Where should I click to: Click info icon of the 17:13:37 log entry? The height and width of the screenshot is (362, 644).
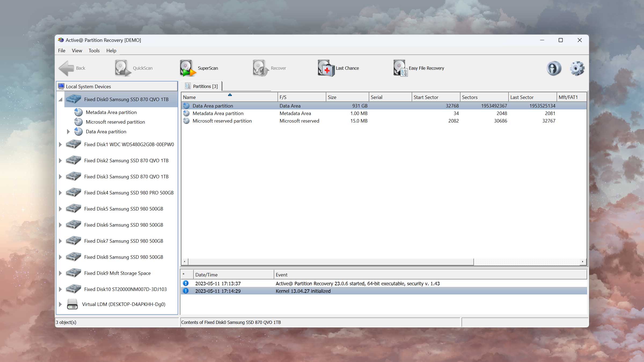click(186, 283)
